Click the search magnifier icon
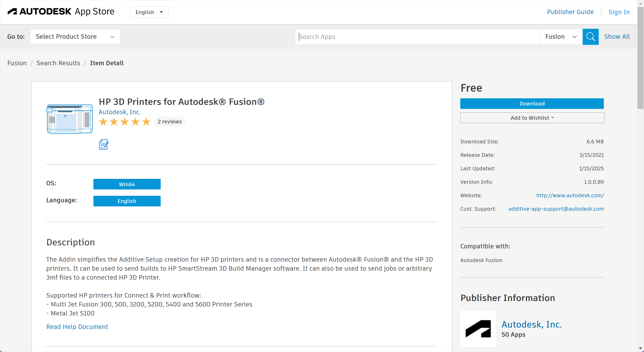644x352 pixels. point(591,37)
